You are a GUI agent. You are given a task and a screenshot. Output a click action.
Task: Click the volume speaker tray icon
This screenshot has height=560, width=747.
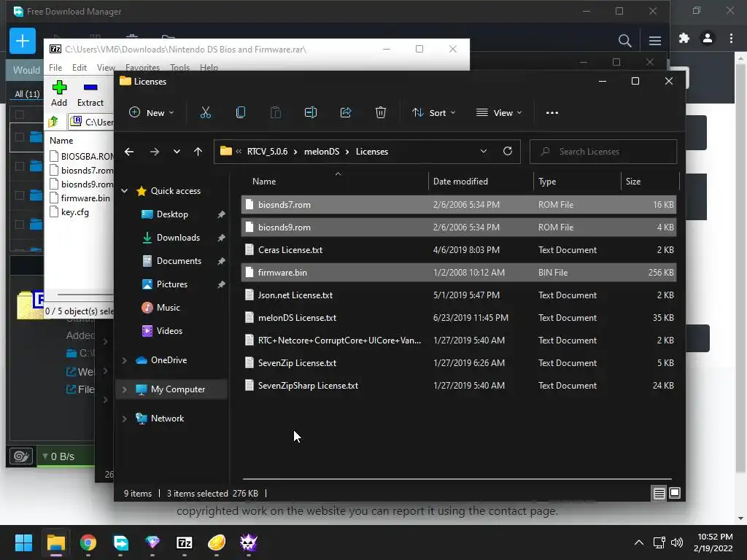coord(676,542)
